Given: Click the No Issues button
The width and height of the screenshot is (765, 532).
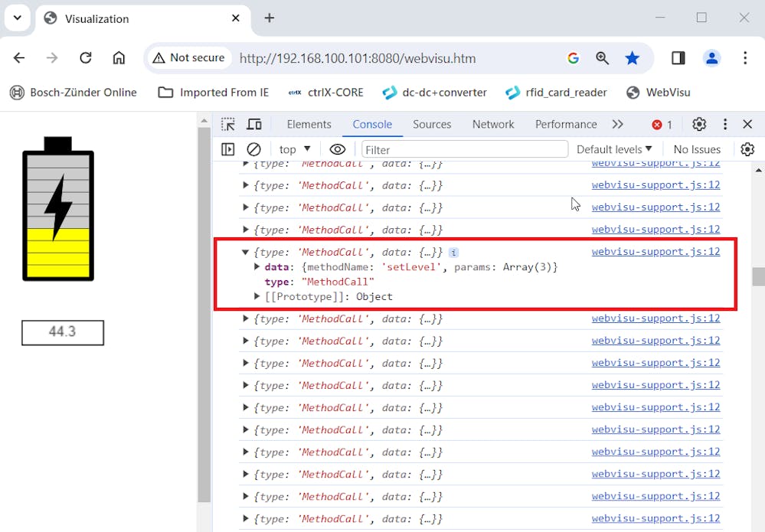Looking at the screenshot, I should (x=697, y=149).
